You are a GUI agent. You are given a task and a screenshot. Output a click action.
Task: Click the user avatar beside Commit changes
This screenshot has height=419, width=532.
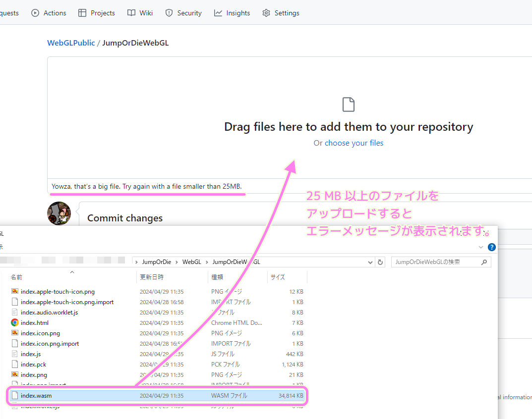(59, 213)
